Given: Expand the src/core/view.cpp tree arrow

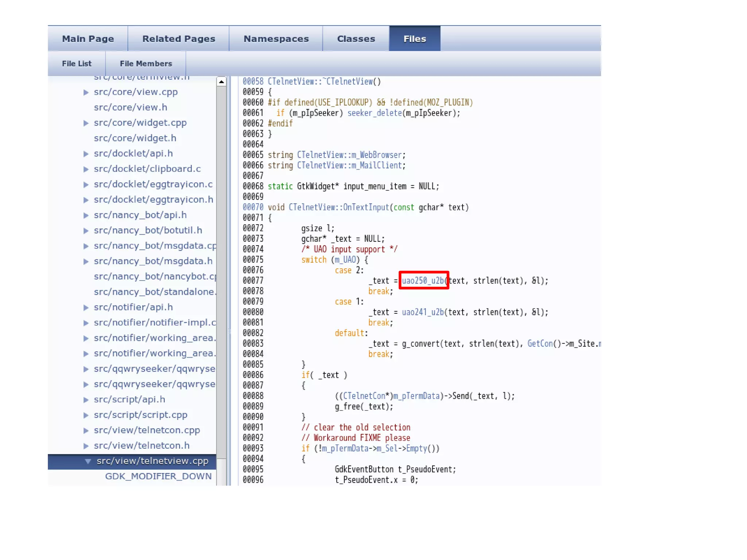Looking at the screenshot, I should click(86, 92).
